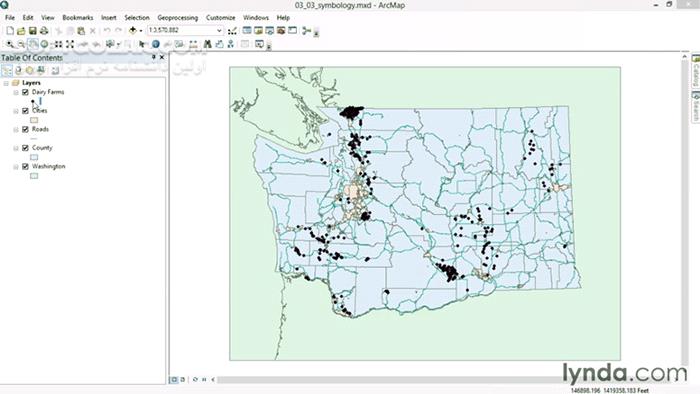The width and height of the screenshot is (700, 394).
Task: Open the Catalog window toolbar icon
Action: [258, 30]
